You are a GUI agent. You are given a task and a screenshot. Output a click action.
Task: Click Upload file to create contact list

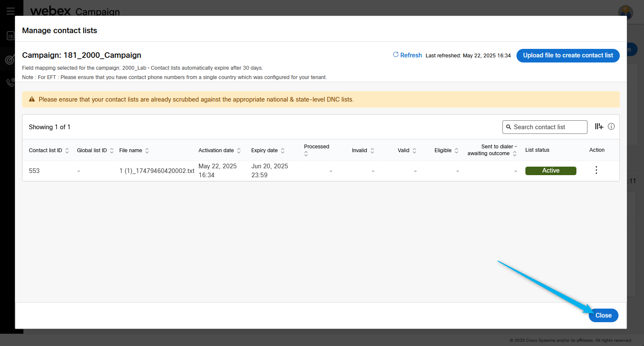pos(568,55)
